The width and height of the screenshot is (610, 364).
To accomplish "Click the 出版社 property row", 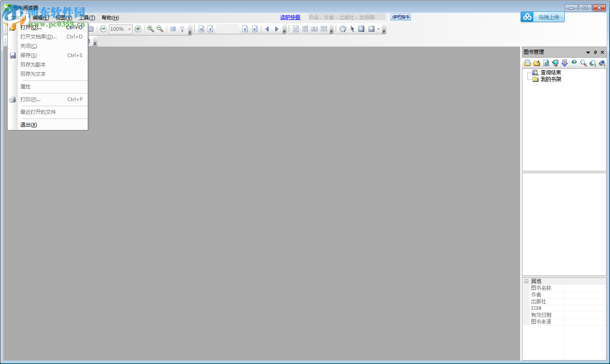I will [564, 301].
